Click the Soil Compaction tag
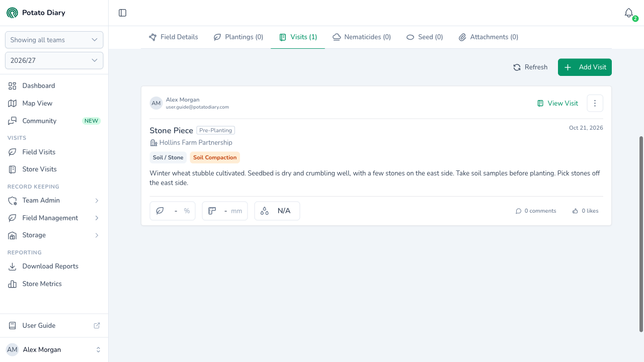 [215, 157]
